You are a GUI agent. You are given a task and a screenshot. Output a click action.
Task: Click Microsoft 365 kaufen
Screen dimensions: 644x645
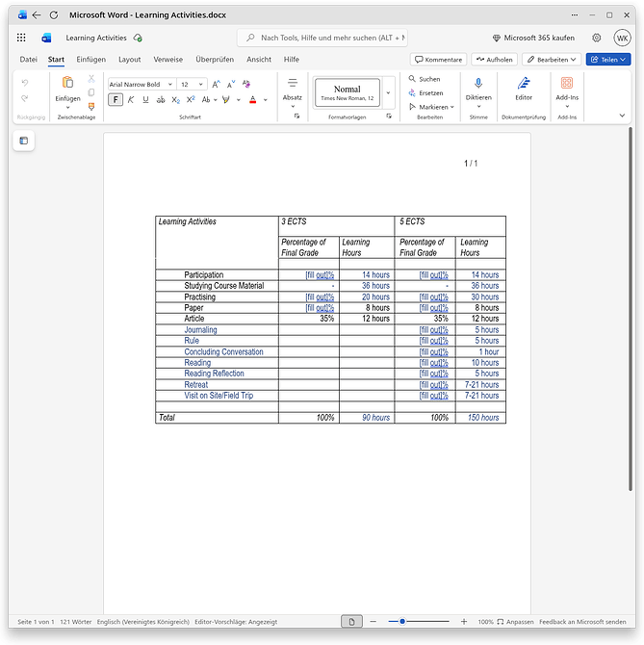click(x=533, y=38)
